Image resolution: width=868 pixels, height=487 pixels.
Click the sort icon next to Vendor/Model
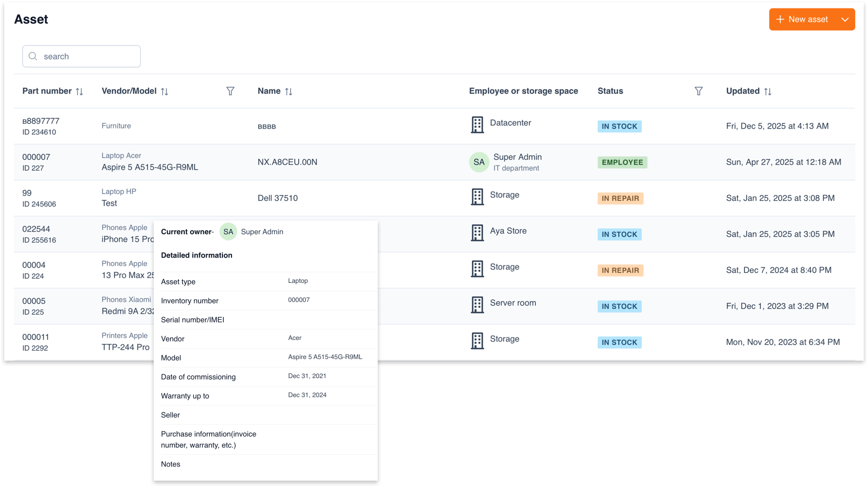165,91
